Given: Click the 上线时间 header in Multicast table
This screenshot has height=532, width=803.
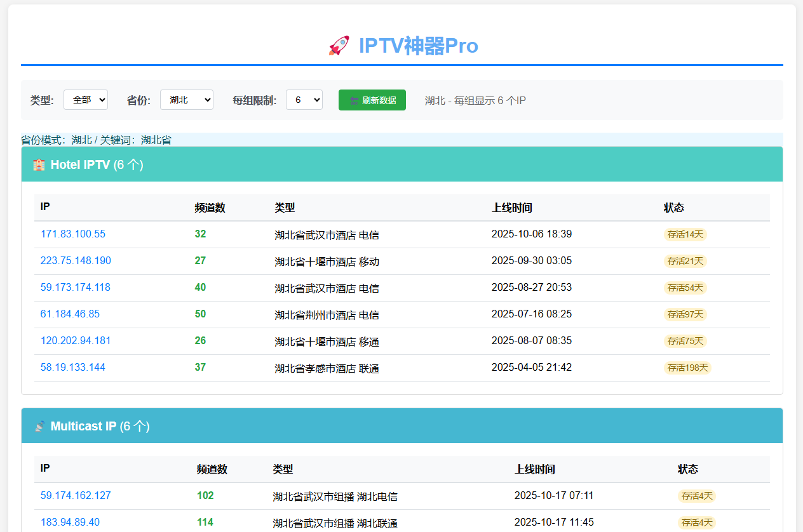Looking at the screenshot, I should [534, 469].
